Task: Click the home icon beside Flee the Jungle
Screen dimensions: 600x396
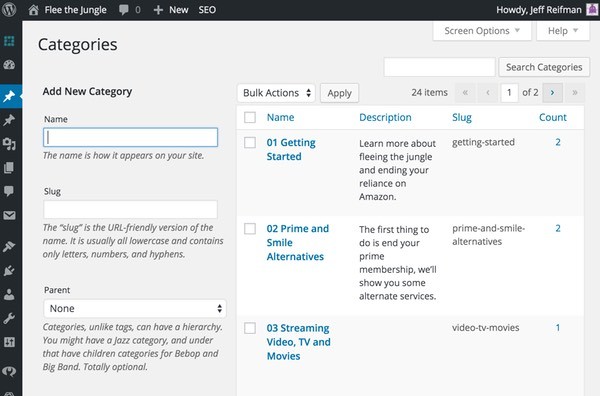Action: [33, 10]
